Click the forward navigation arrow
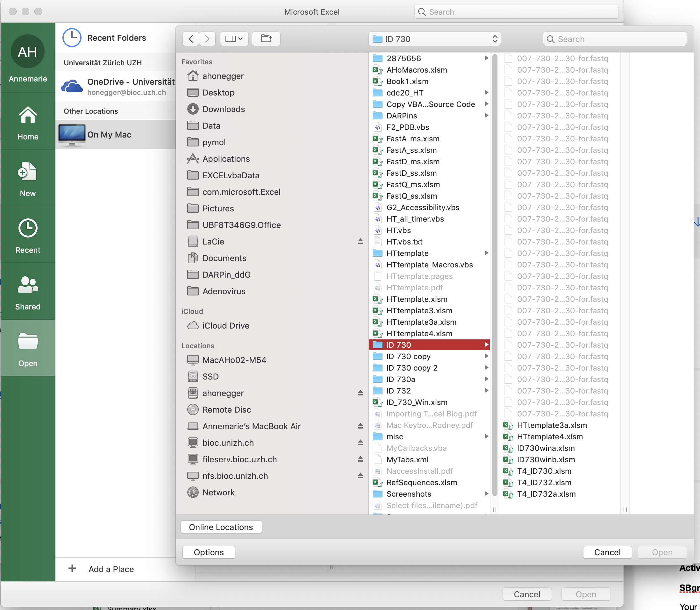Image resolution: width=700 pixels, height=610 pixels. tap(207, 39)
